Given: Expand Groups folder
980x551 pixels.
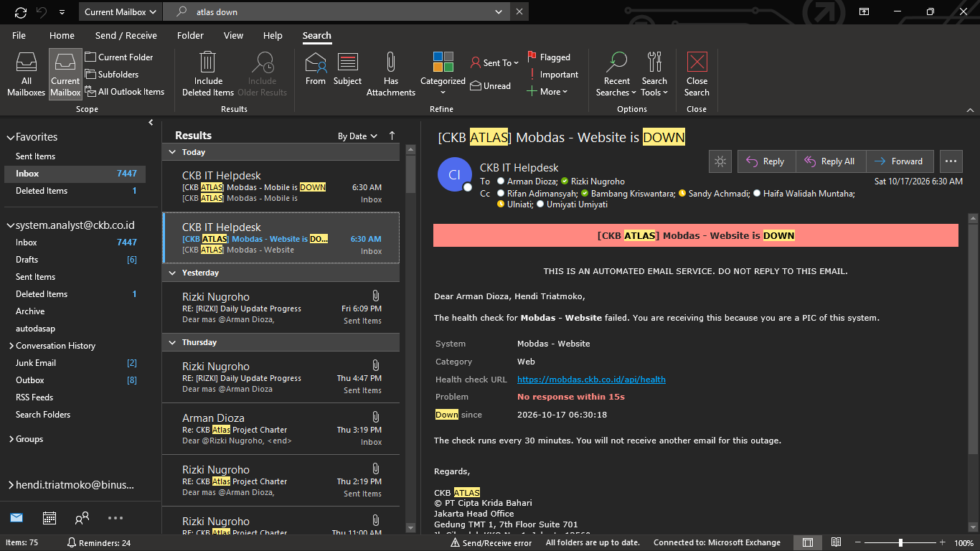Looking at the screenshot, I should tap(11, 439).
